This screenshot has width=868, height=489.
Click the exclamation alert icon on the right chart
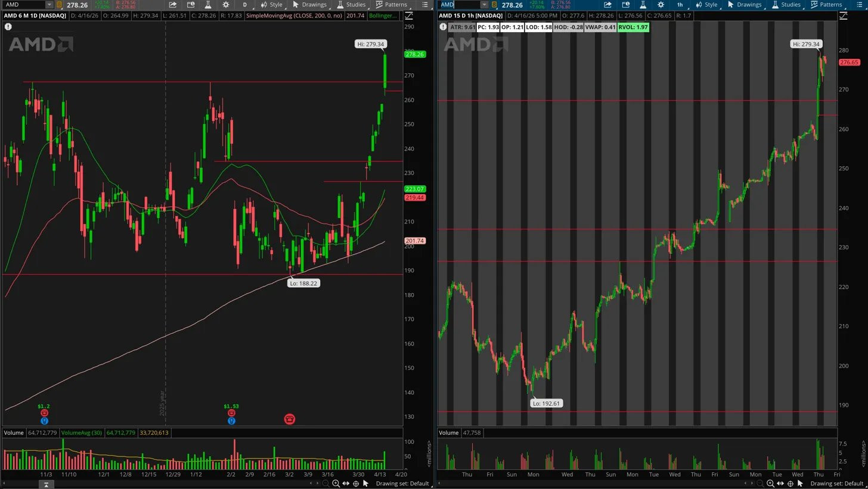tap(443, 27)
